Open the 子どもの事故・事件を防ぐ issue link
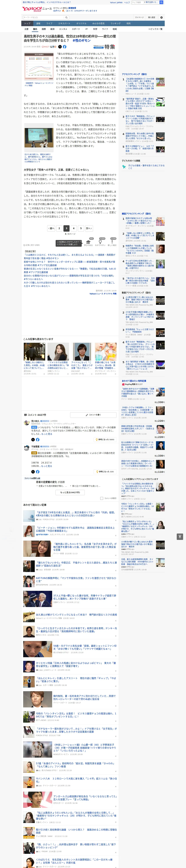This screenshot has height=868, width=186. (146, 167)
